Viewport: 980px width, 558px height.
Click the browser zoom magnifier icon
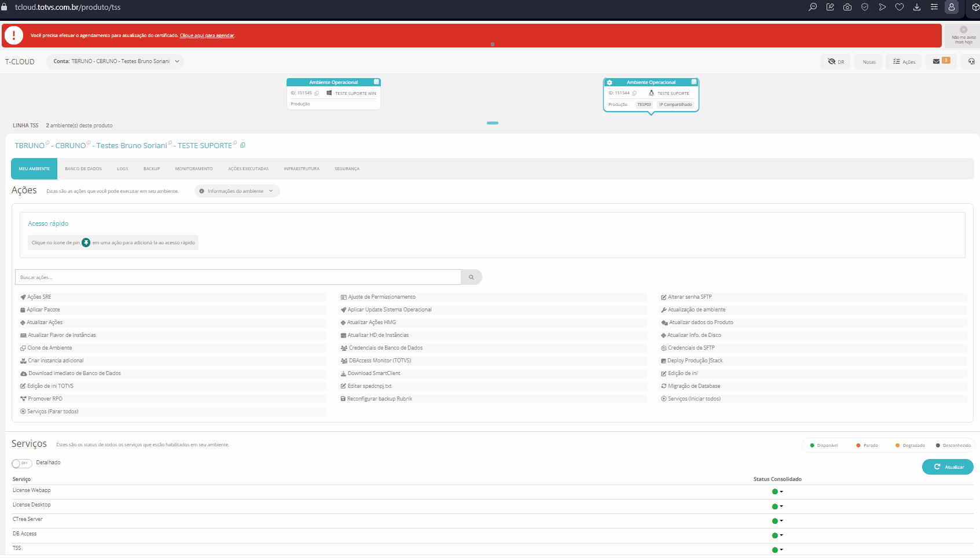813,7
